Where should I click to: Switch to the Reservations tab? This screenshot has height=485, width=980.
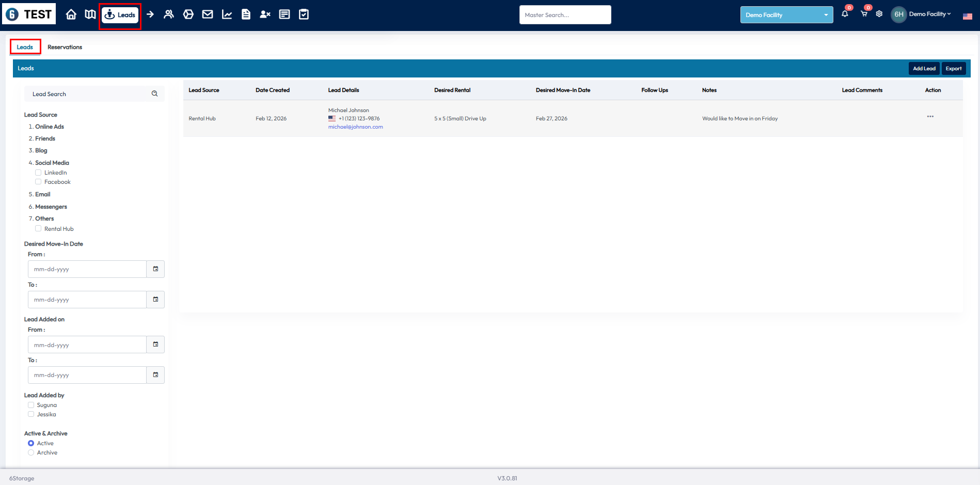click(x=65, y=47)
